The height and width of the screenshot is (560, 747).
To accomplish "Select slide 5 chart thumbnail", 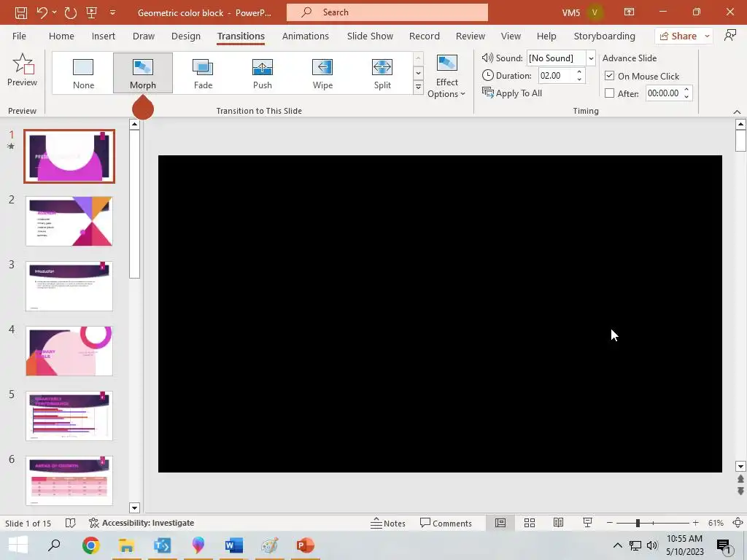I will (x=69, y=416).
